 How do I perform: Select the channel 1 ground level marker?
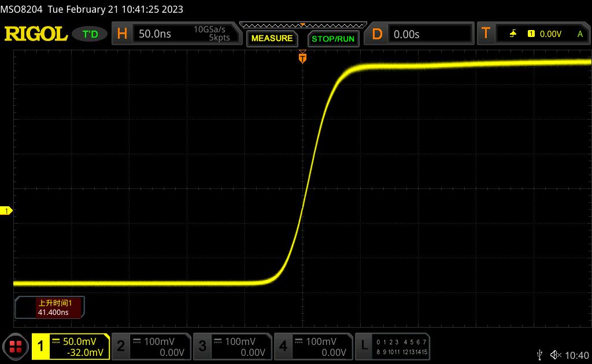coord(8,211)
